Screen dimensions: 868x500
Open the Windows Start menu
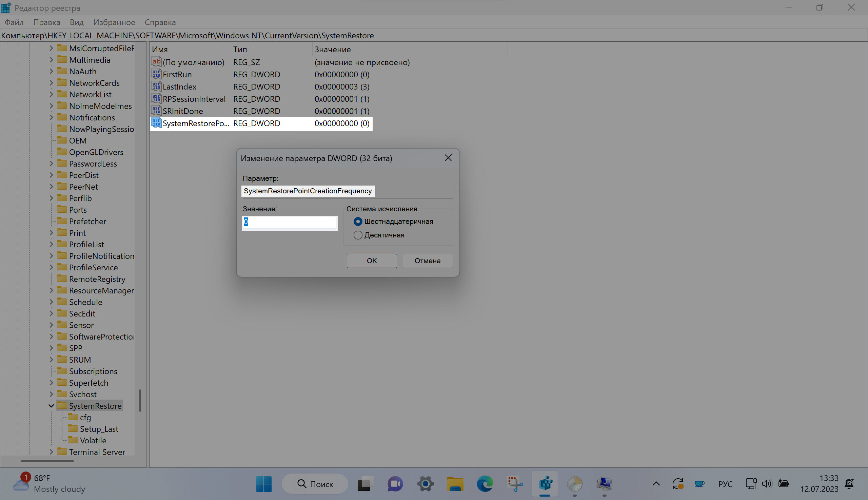tap(263, 484)
